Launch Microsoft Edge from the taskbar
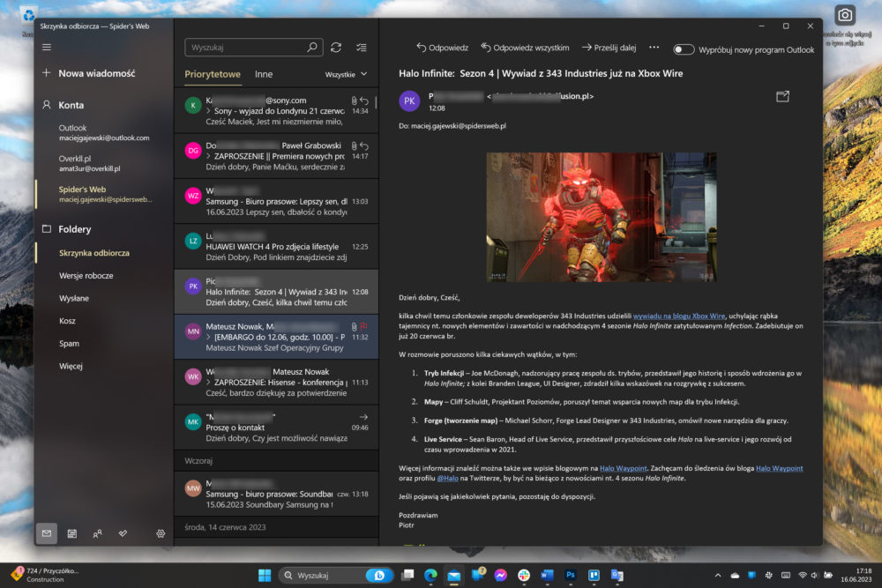 tap(431, 575)
